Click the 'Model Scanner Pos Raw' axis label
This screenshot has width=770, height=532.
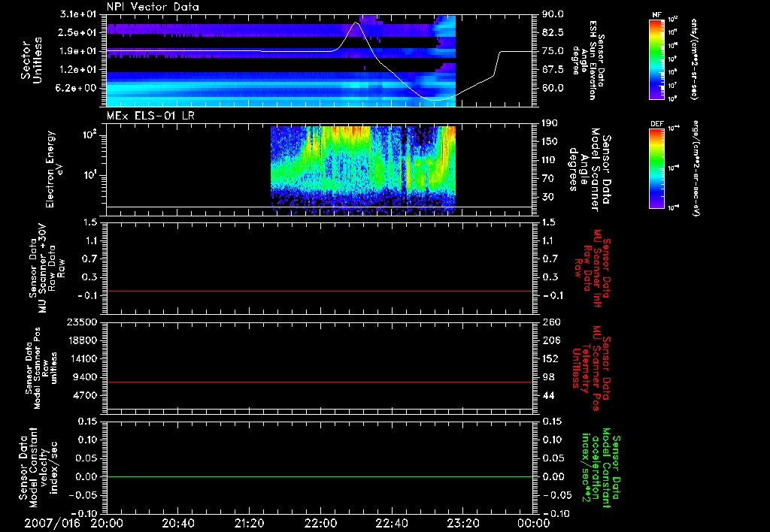[41, 368]
